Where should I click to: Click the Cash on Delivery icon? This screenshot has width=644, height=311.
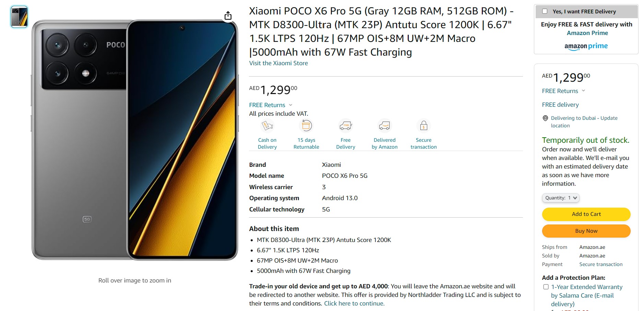click(267, 126)
